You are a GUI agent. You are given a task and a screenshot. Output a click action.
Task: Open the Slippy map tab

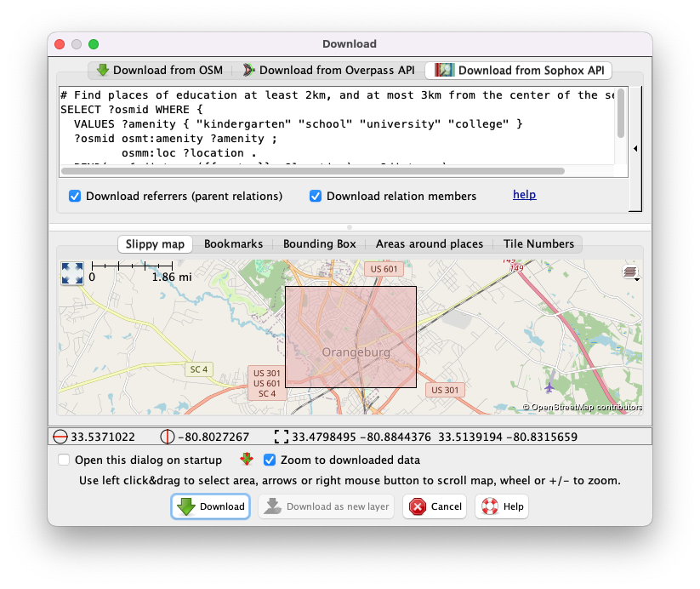(x=155, y=244)
